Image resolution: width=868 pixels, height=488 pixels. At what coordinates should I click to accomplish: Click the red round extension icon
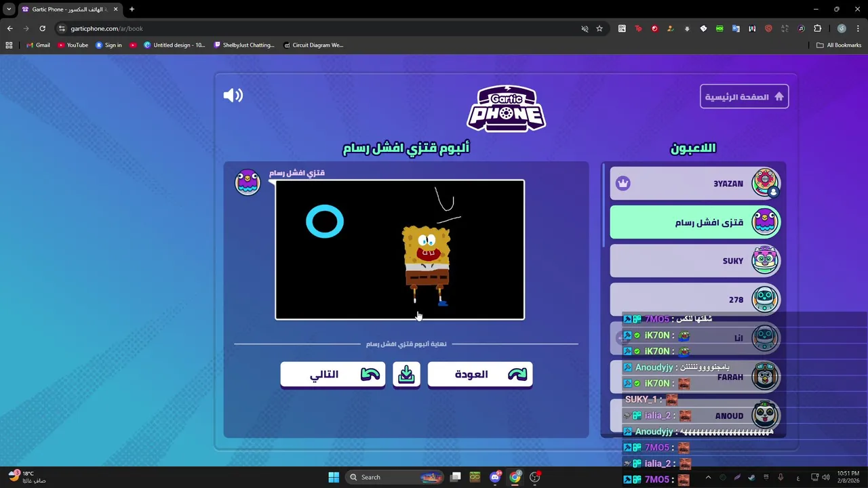(x=654, y=28)
